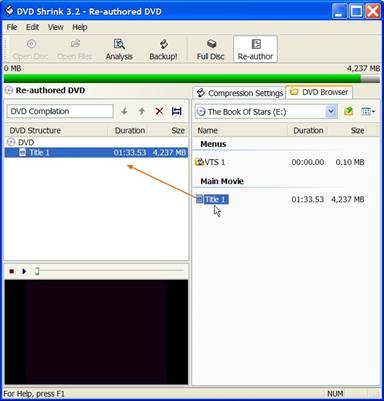Image resolution: width=384 pixels, height=401 pixels.
Task: Switch to DVD Browser tab
Action: [x=319, y=92]
